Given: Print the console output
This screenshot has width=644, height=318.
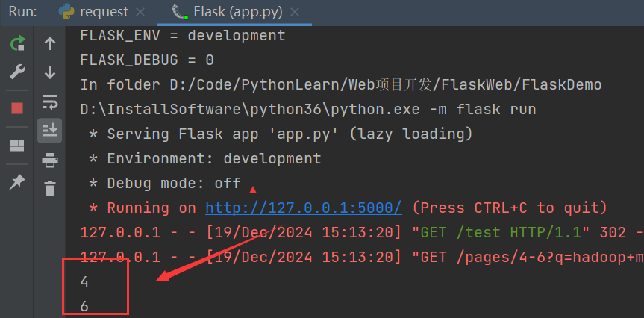Looking at the screenshot, I should [x=50, y=160].
